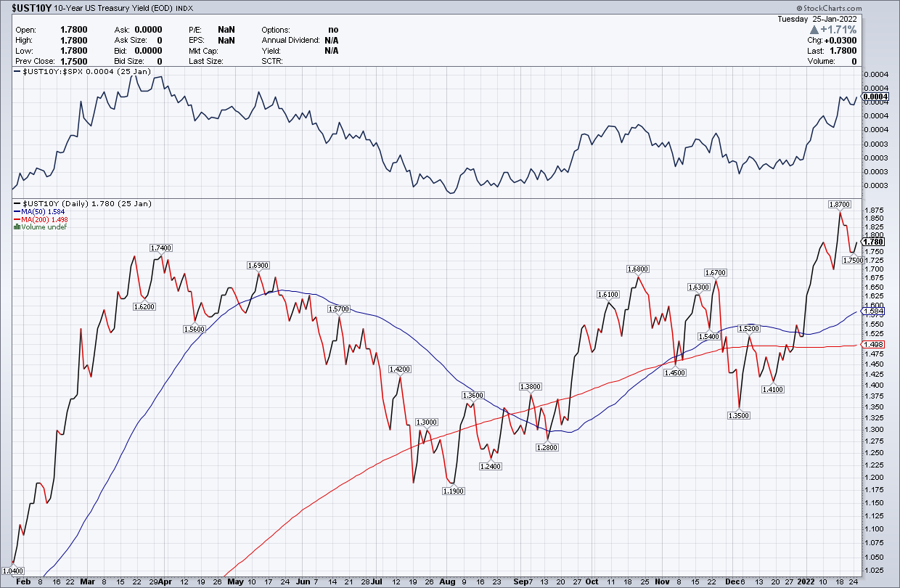900x588 pixels.
Task: Click the 1.1900 low label in August
Action: tap(453, 491)
